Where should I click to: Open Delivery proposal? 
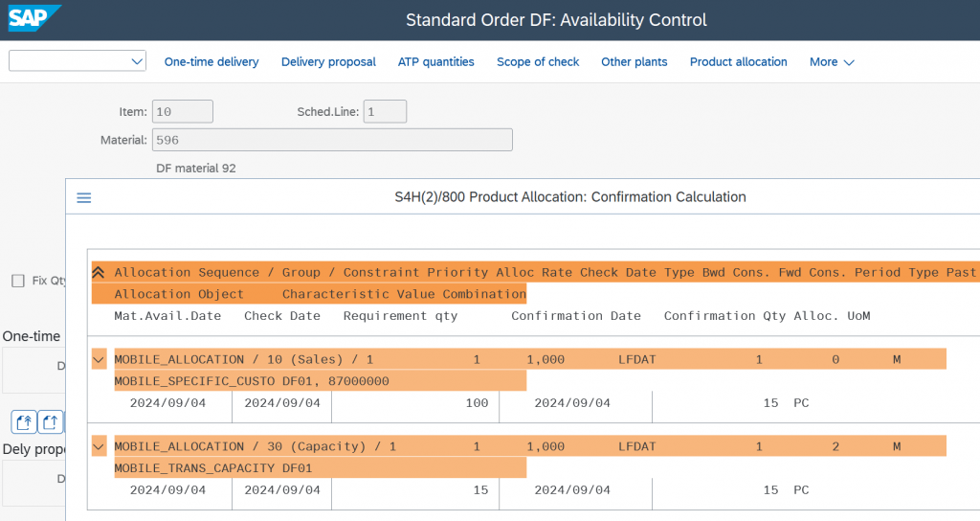point(328,62)
